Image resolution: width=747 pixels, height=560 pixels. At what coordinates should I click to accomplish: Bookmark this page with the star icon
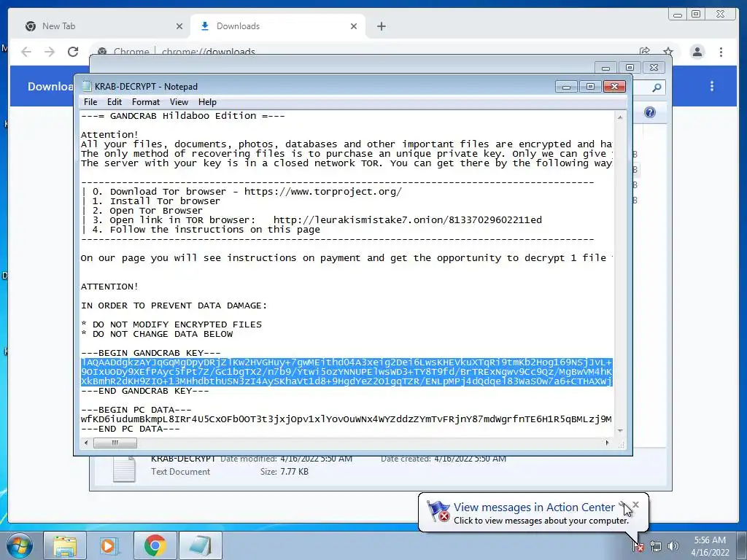[x=668, y=52]
